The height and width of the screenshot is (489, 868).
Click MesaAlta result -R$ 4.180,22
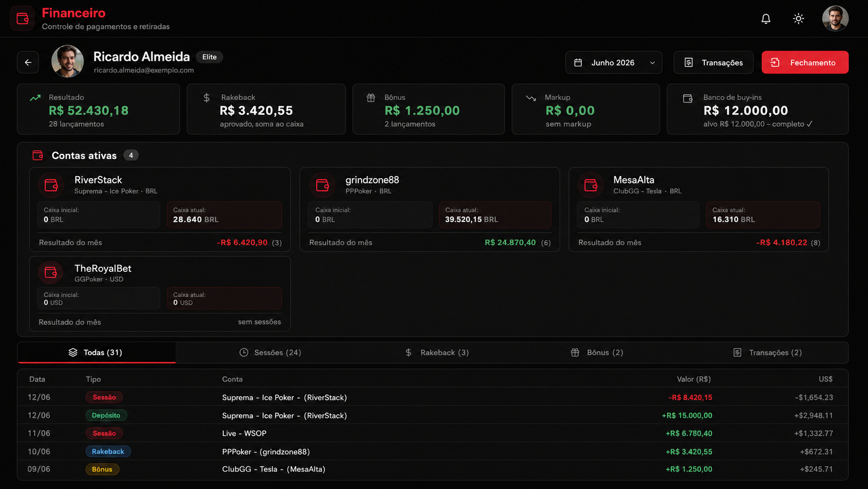(782, 243)
